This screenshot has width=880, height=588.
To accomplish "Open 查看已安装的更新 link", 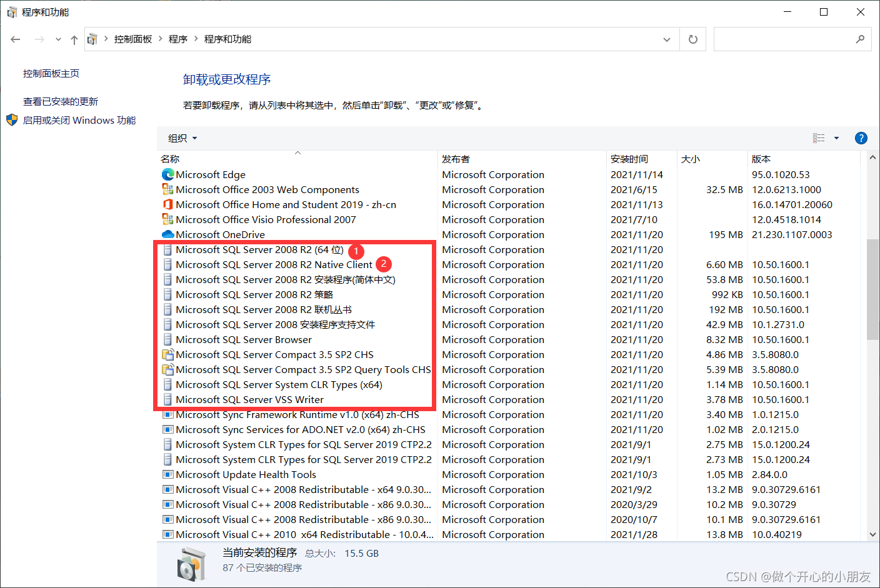I will [61, 101].
